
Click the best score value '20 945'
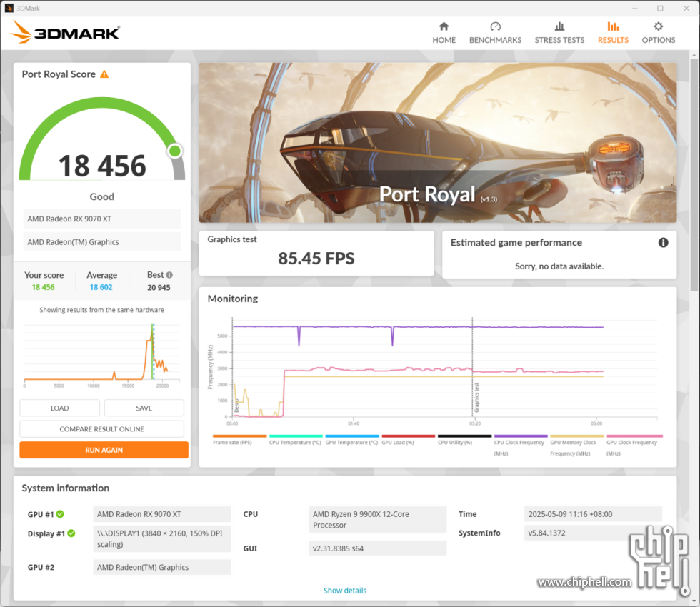click(x=159, y=287)
